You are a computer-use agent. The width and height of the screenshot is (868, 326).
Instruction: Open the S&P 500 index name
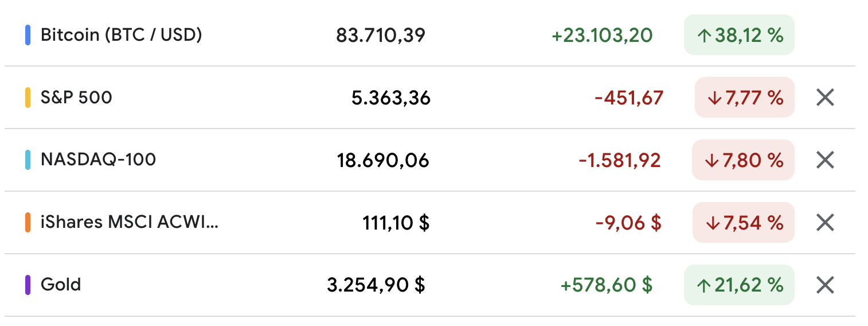tap(76, 98)
